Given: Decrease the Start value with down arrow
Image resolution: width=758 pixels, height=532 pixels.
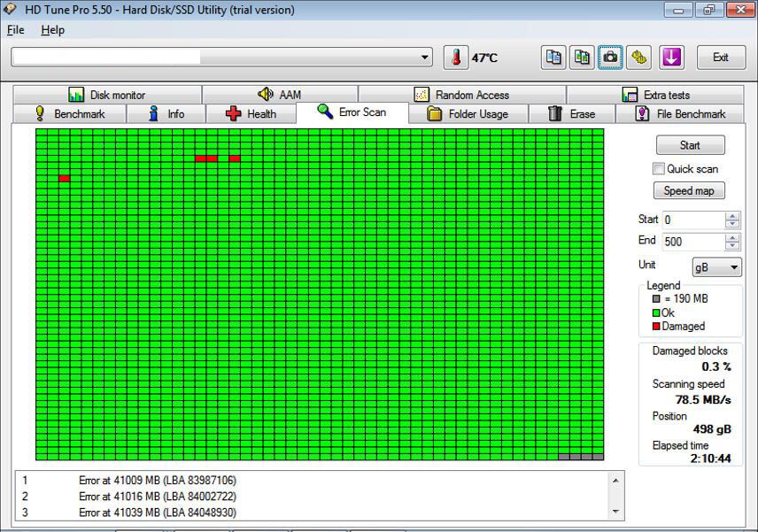Looking at the screenshot, I should tap(732, 224).
